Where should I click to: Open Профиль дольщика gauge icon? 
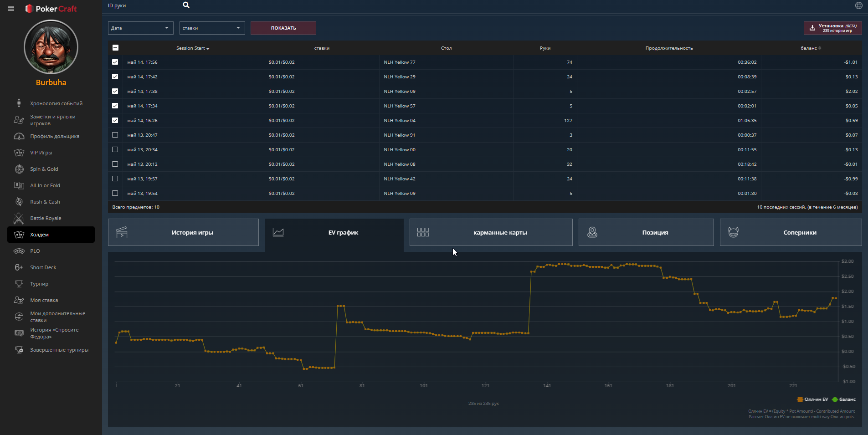click(x=19, y=136)
